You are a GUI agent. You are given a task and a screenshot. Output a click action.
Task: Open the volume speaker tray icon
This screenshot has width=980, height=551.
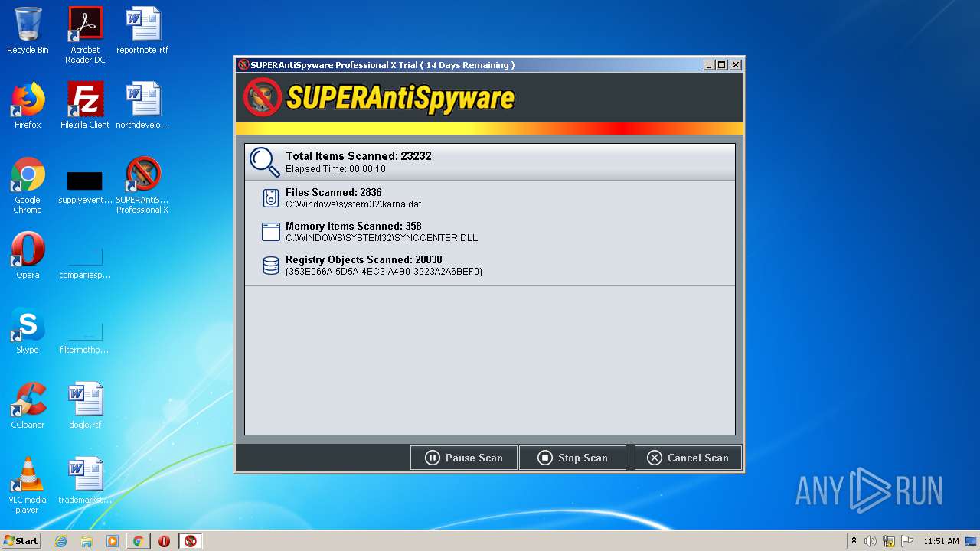(x=871, y=541)
